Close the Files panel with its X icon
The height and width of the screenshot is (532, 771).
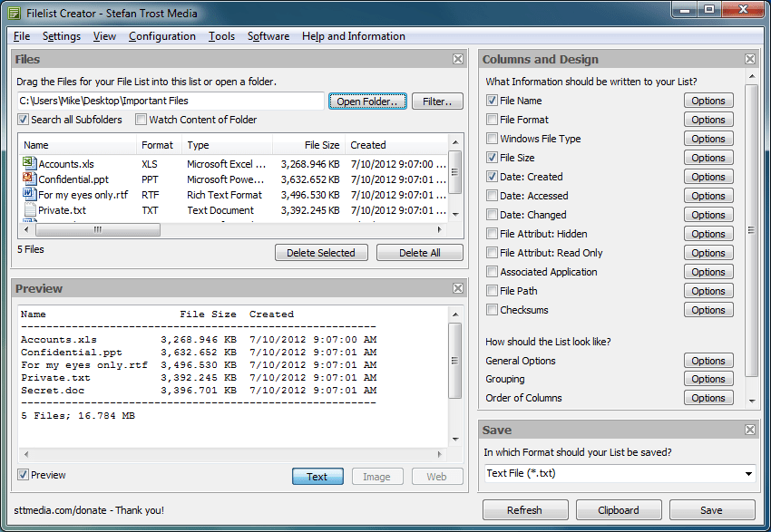click(458, 59)
